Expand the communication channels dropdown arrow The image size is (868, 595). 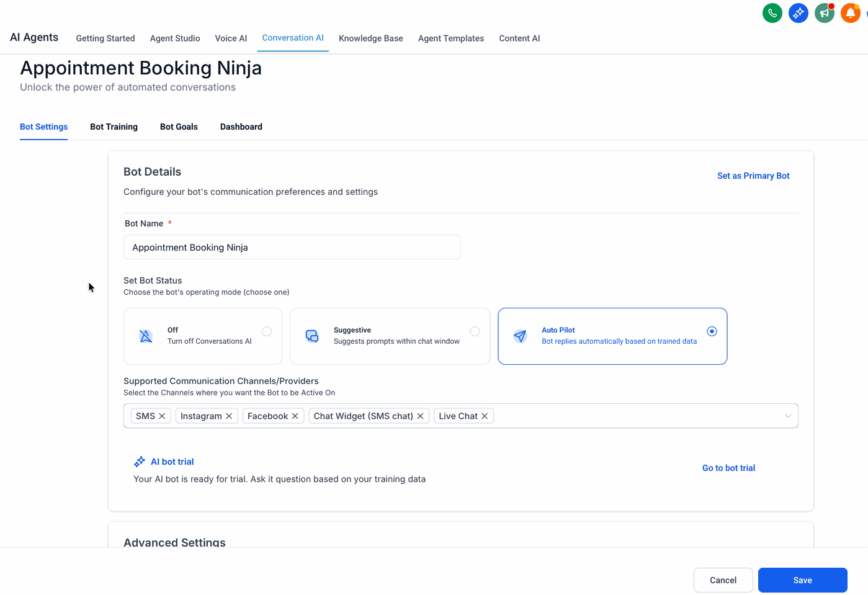[788, 416]
